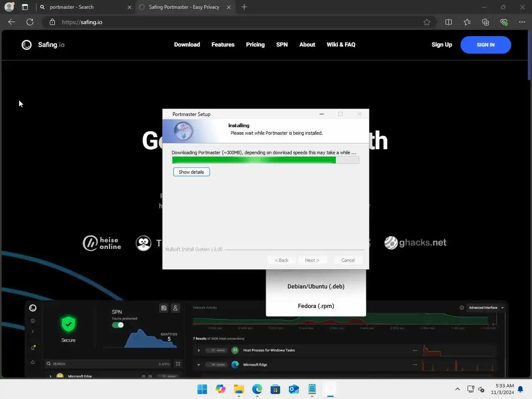The width and height of the screenshot is (532, 399).
Task: Open Wiki & FAQ page
Action: [341, 44]
